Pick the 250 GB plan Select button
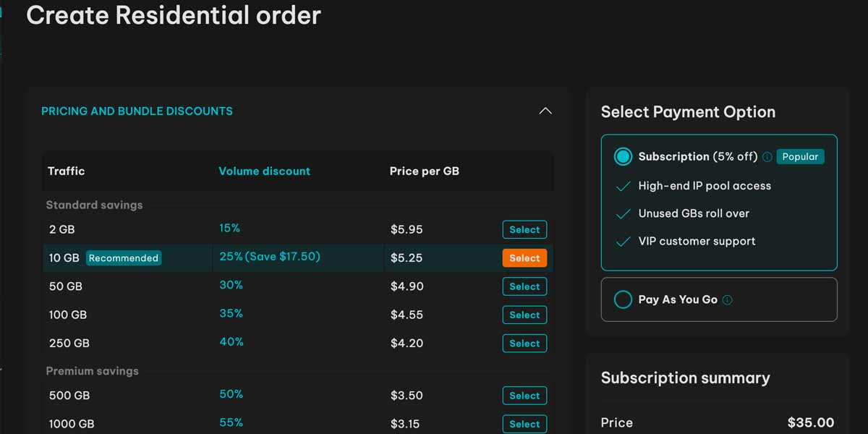The width and height of the screenshot is (868, 434). pos(524,344)
